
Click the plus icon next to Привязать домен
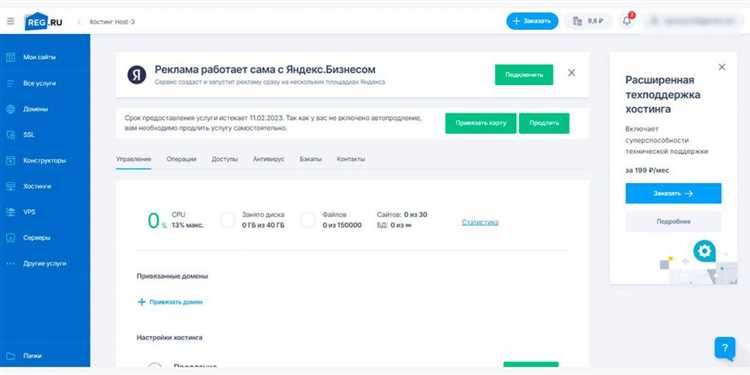142,302
